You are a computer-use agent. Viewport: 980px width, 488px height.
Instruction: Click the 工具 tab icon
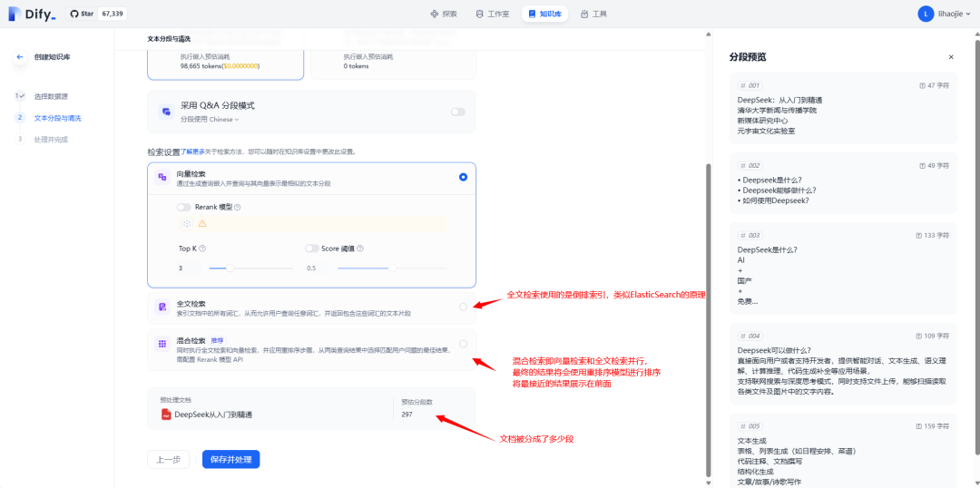pyautogui.click(x=584, y=14)
